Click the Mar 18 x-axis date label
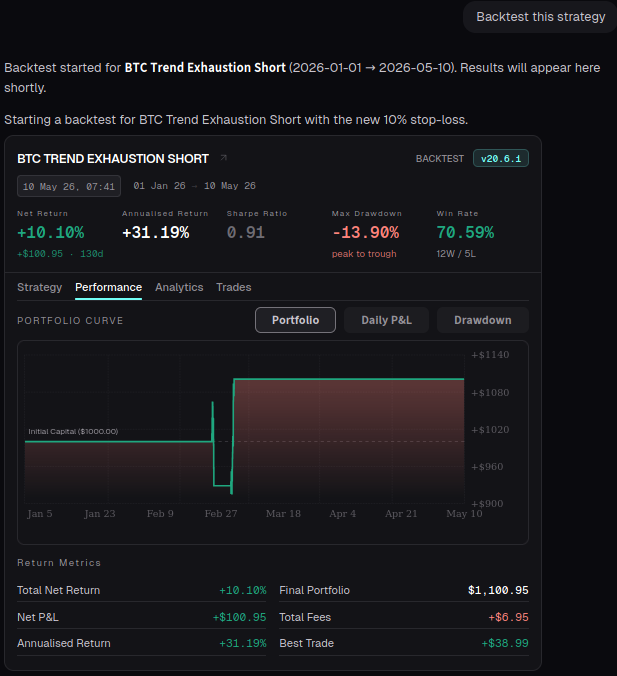This screenshot has width=617, height=676. pos(283,514)
